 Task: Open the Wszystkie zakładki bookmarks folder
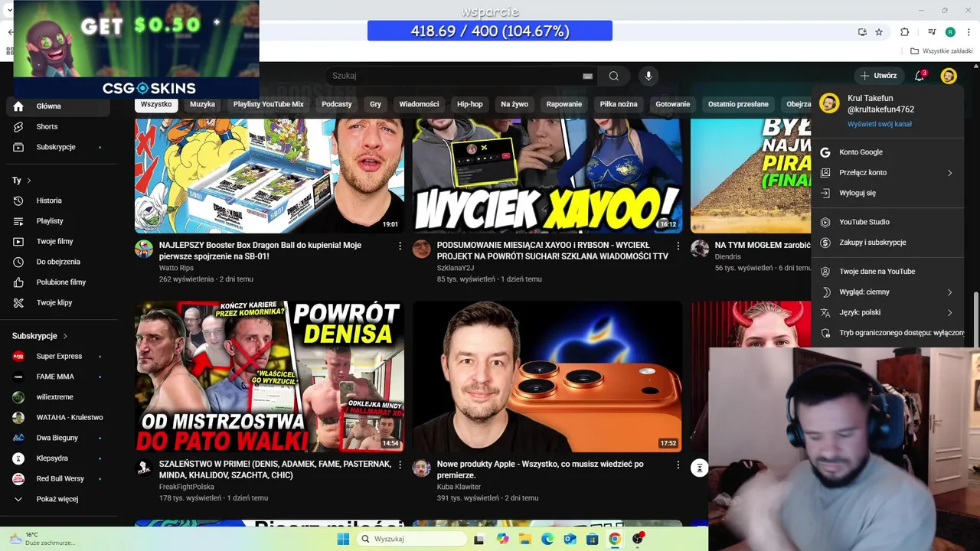(x=942, y=51)
